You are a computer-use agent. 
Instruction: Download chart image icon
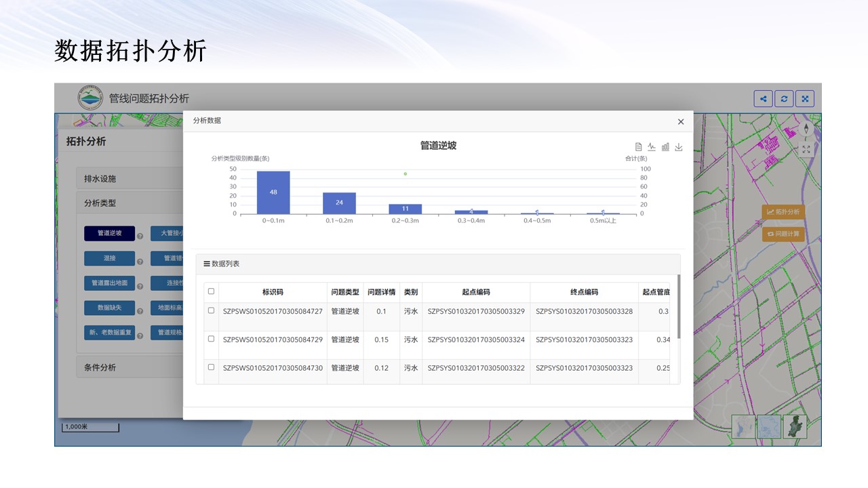(679, 147)
